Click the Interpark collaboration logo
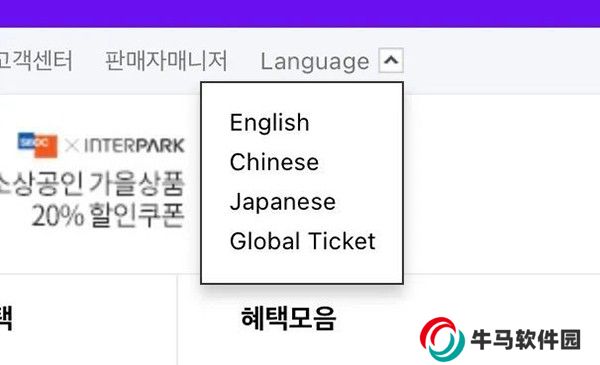This screenshot has height=365, width=600. coord(101,145)
